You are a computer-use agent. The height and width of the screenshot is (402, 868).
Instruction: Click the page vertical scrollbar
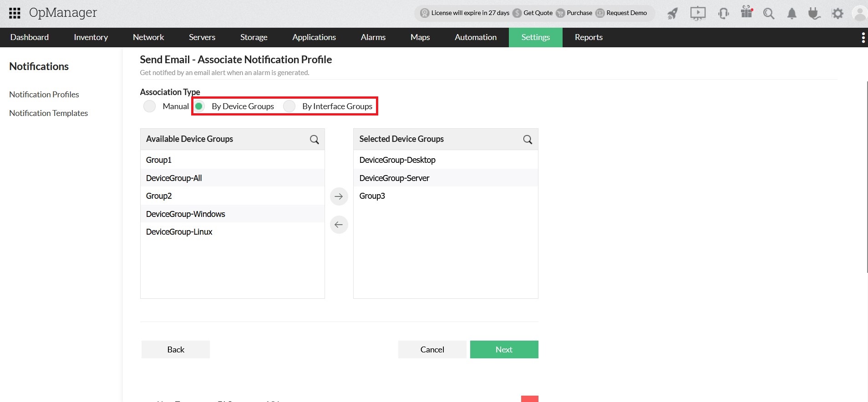pos(867,177)
